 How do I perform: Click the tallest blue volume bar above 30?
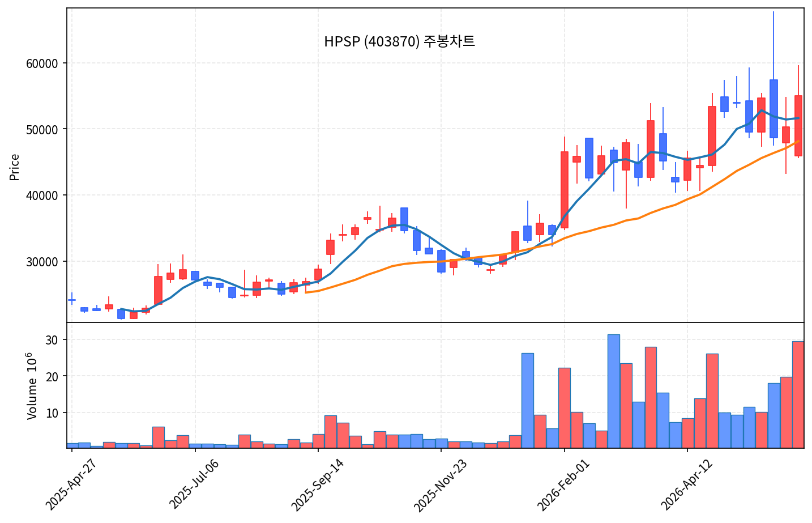coord(614,391)
